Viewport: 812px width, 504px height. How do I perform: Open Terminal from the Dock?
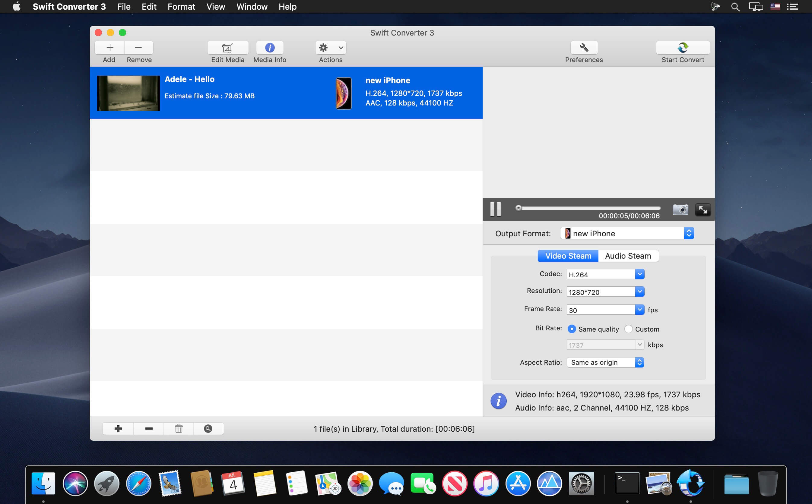tap(627, 483)
